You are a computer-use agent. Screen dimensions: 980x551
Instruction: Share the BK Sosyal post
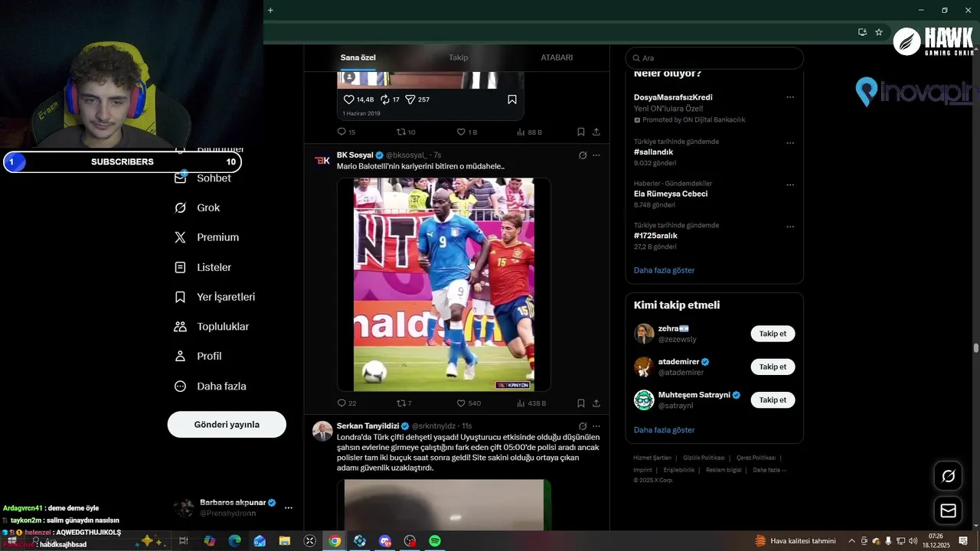click(596, 403)
